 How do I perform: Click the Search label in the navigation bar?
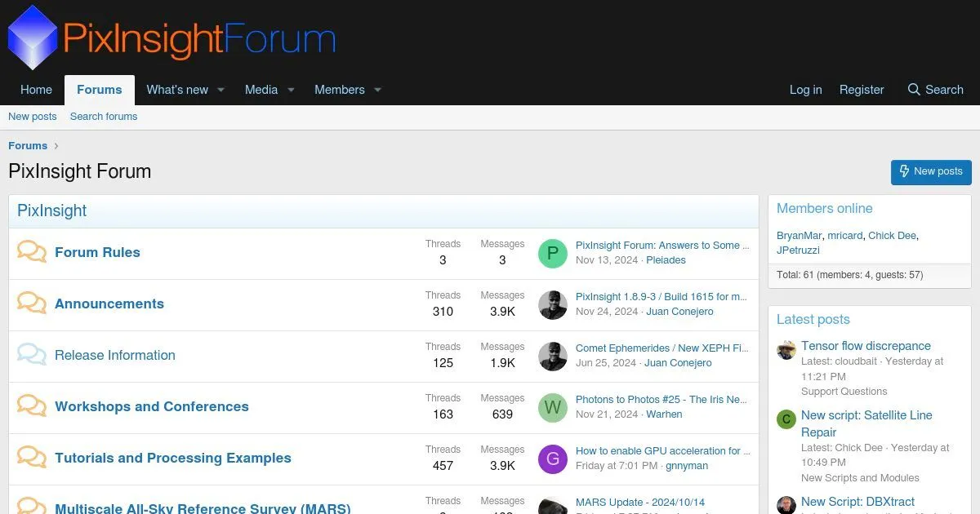944,90
